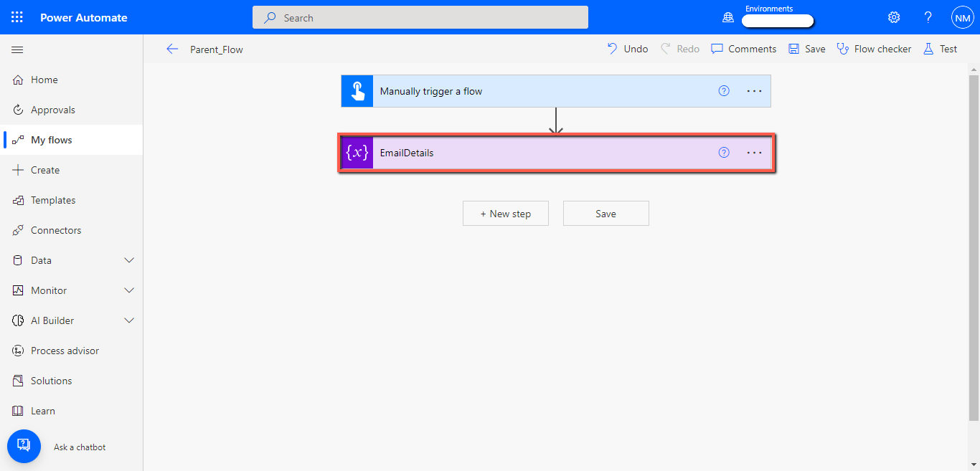Expand the Manually trigger a flow card
Image resolution: width=980 pixels, height=471 pixels.
coord(556,91)
